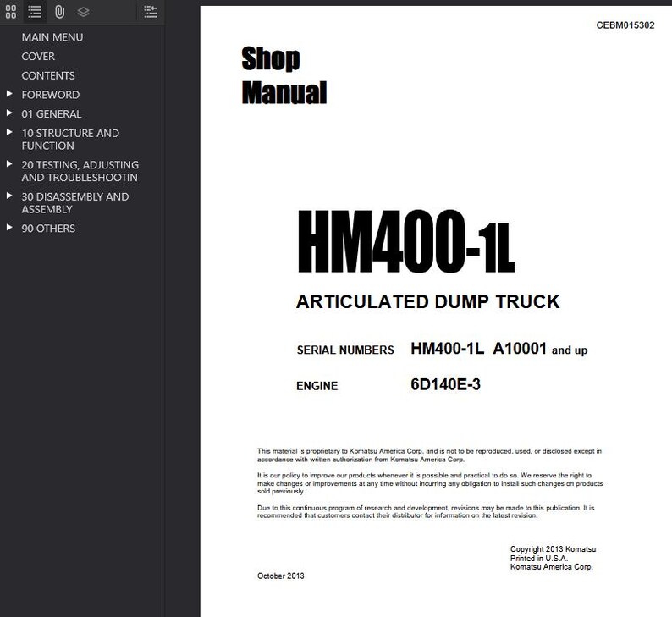Expand 20 TESTING, ADJUSTING section arrow

[9, 163]
